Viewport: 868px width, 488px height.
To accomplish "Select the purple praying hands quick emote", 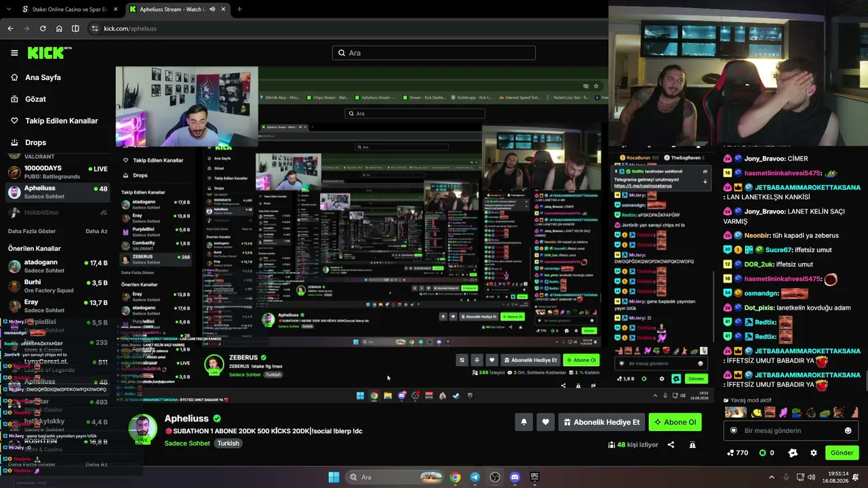I will coord(783,413).
